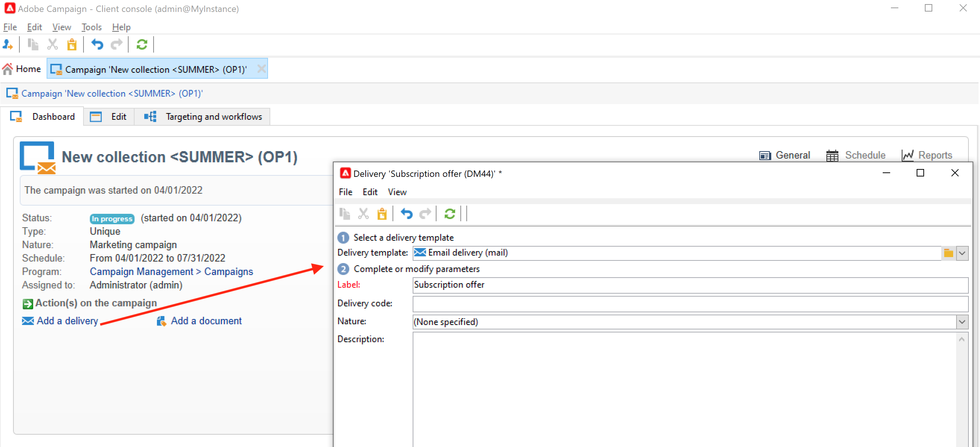Click undo icon in Delivery window toolbar

(x=406, y=213)
